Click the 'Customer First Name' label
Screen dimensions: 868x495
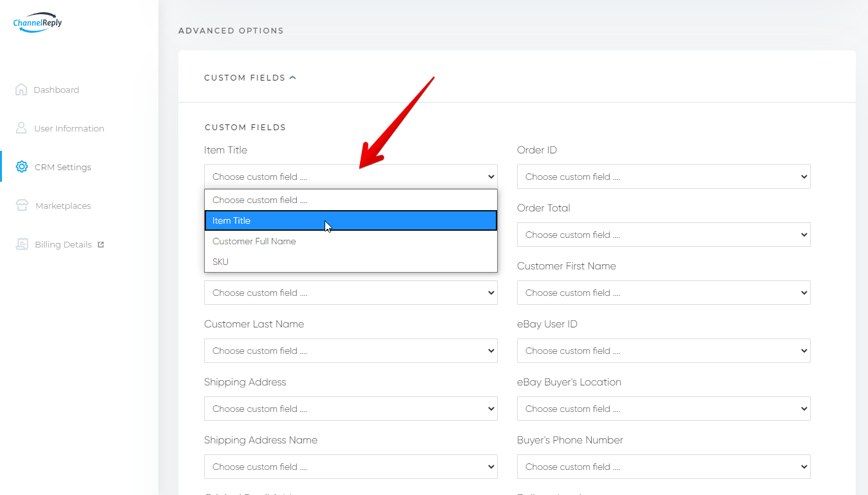pyautogui.click(x=567, y=266)
